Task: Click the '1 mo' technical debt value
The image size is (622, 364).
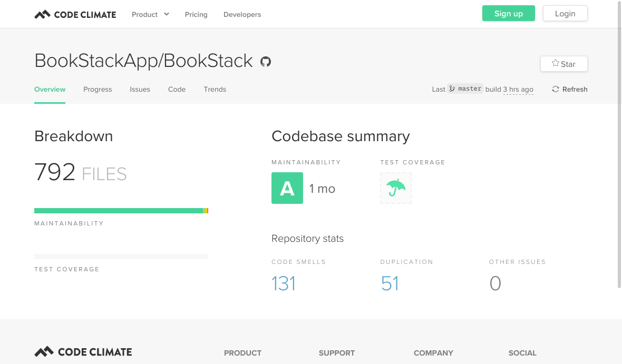Action: 322,189
